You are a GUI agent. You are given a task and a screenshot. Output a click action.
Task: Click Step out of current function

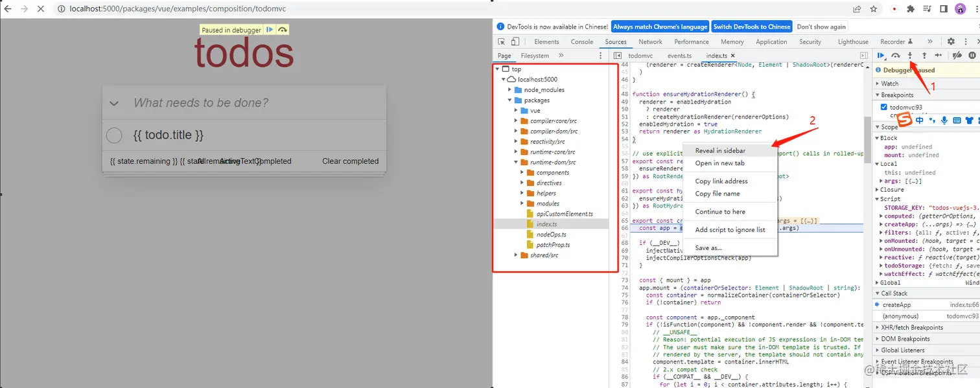click(x=924, y=56)
